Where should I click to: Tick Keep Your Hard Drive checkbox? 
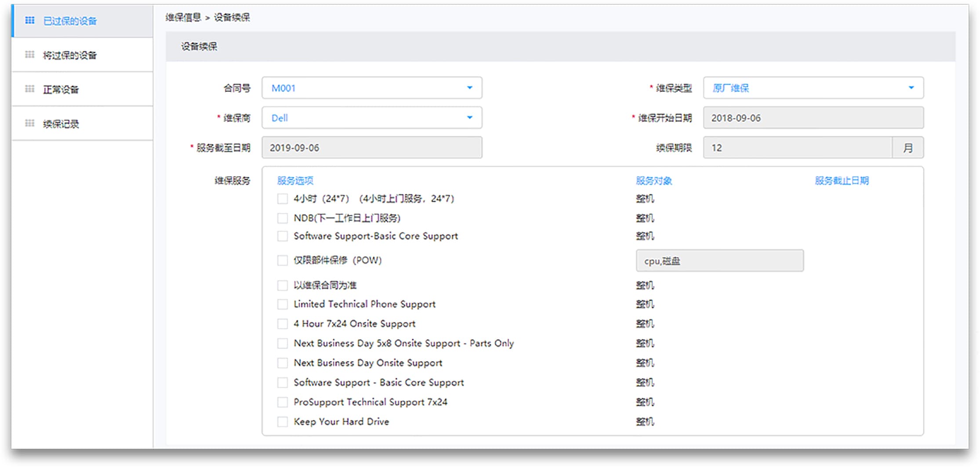(283, 422)
